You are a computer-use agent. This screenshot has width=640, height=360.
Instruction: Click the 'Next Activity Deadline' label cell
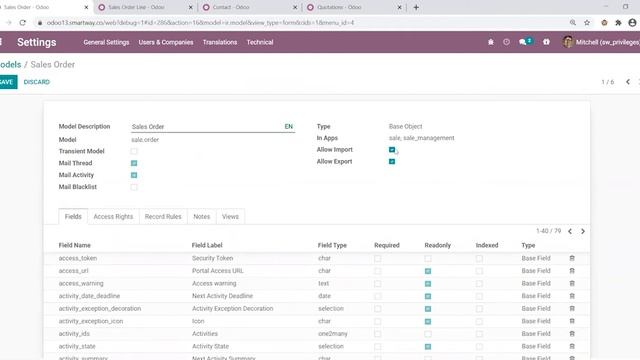click(x=222, y=296)
